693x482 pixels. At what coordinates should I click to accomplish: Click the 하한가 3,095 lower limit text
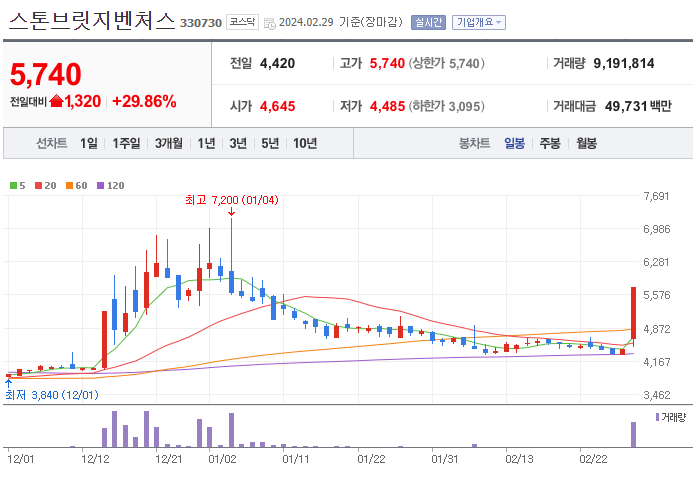[446, 106]
